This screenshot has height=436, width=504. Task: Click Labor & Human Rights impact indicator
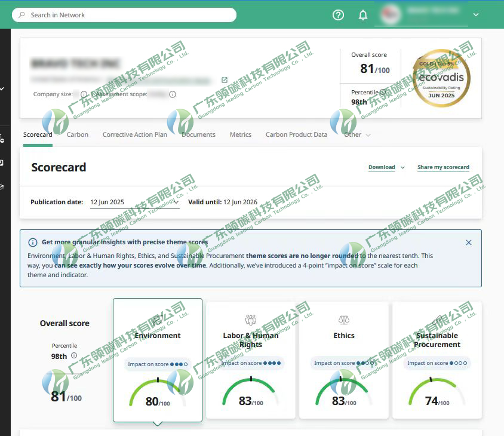coord(251,363)
